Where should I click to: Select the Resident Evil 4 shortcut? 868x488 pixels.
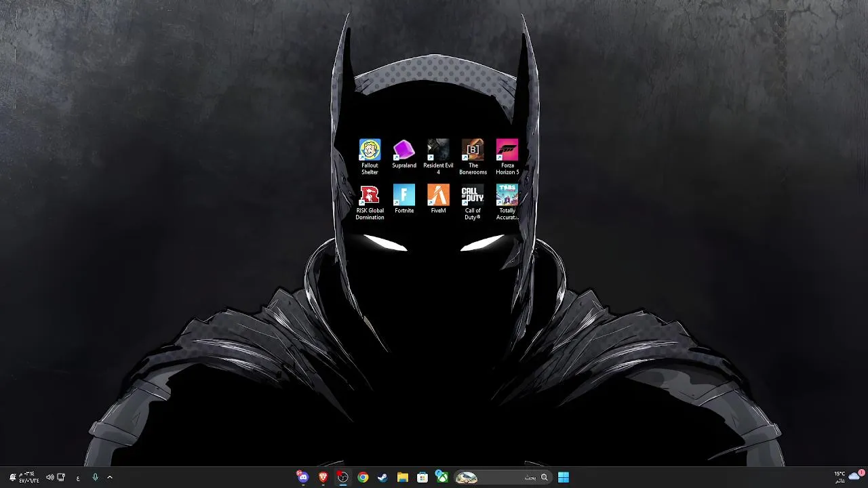click(438, 157)
